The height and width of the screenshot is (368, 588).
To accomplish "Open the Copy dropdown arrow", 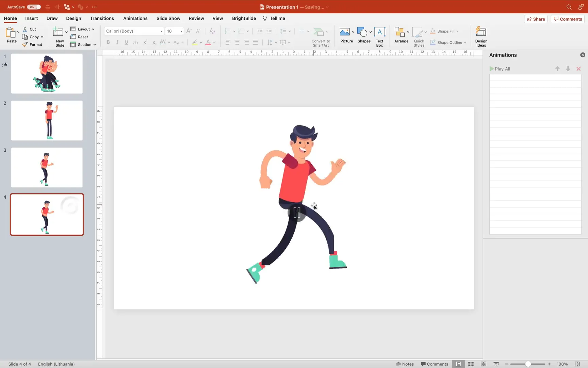I will (x=42, y=37).
